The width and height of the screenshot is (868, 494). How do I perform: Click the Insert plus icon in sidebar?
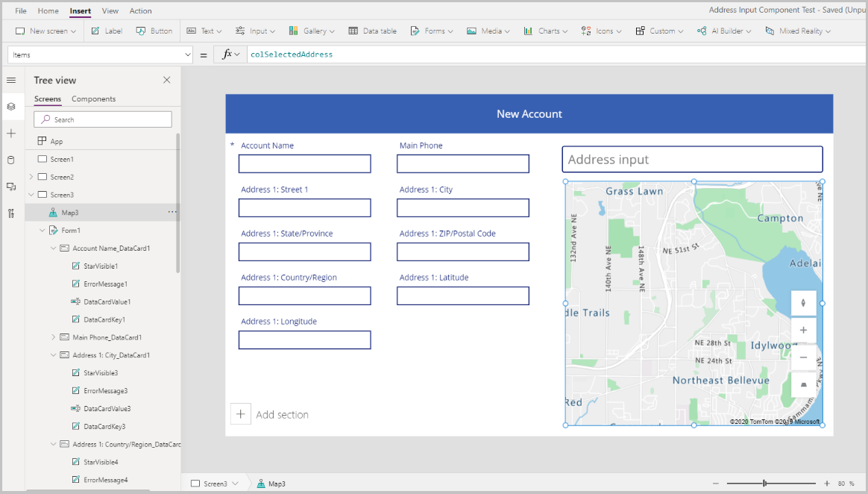[11, 134]
